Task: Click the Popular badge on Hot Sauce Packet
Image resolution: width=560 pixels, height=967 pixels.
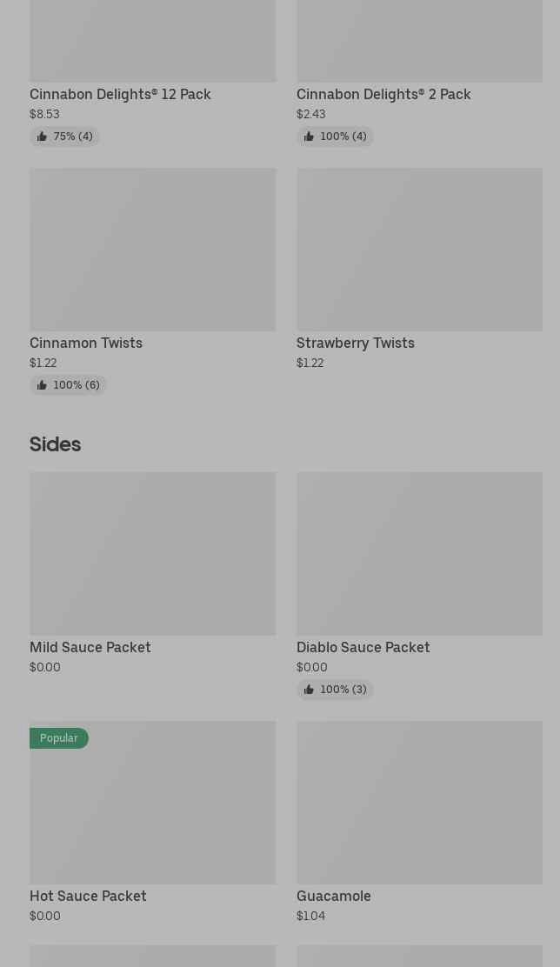Action: point(59,738)
